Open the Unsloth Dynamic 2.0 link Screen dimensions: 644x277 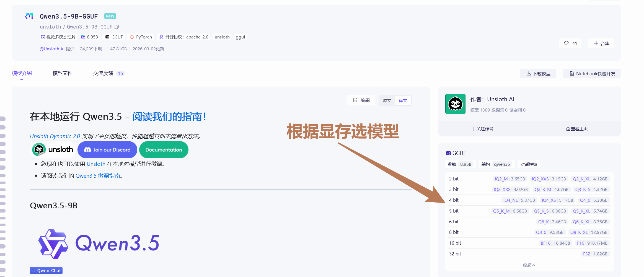[55, 136]
